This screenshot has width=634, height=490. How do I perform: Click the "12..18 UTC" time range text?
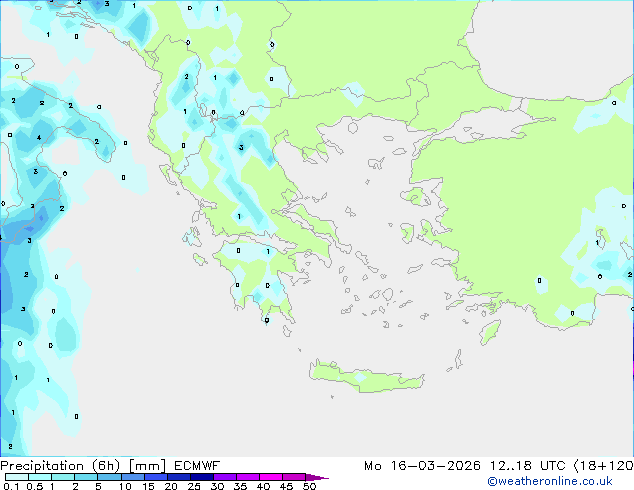[x=527, y=466]
